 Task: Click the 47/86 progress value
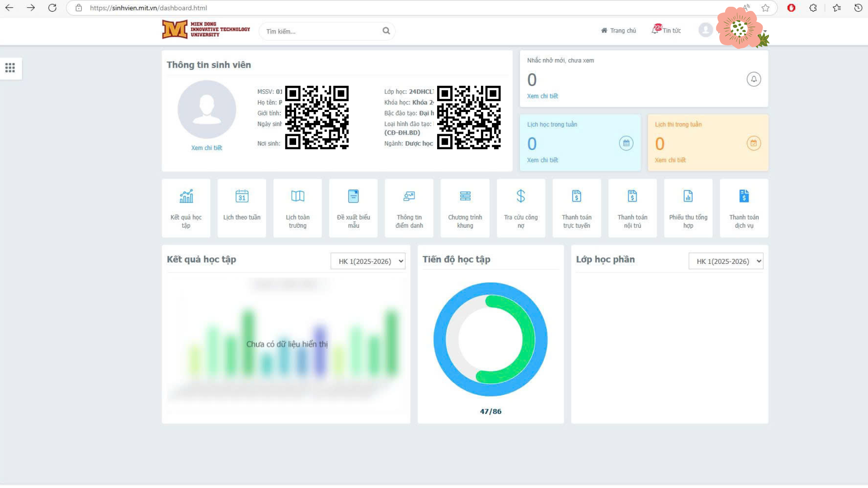coord(491,412)
